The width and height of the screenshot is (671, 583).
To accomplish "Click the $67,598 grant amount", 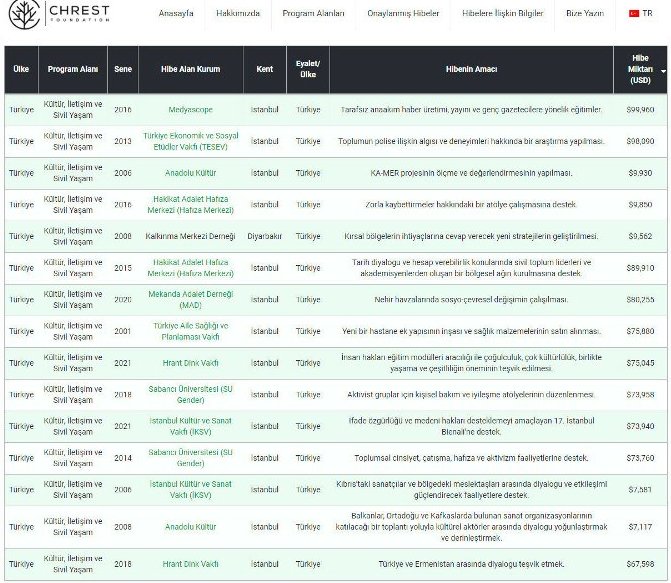I will [x=640, y=564].
